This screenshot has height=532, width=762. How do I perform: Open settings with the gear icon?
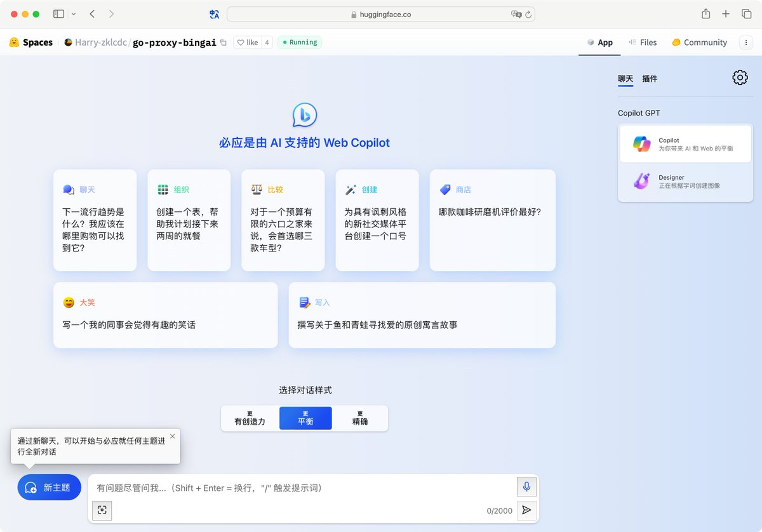pyautogui.click(x=740, y=77)
